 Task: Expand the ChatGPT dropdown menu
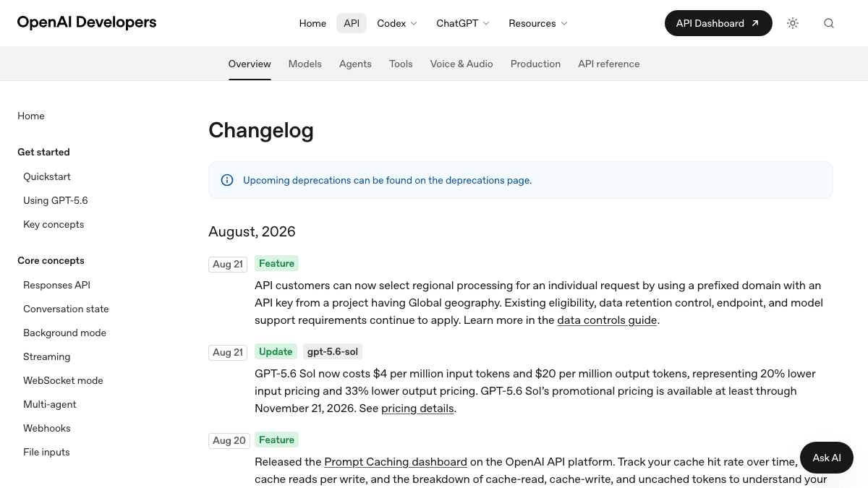463,23
